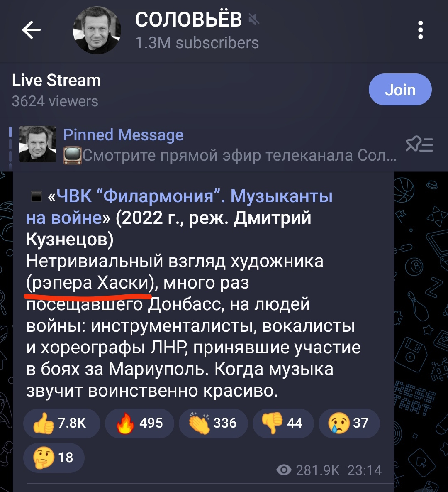Tap the pinned message avatar thumbnail
Viewport: 448px width, 492px height.
pos(38,144)
